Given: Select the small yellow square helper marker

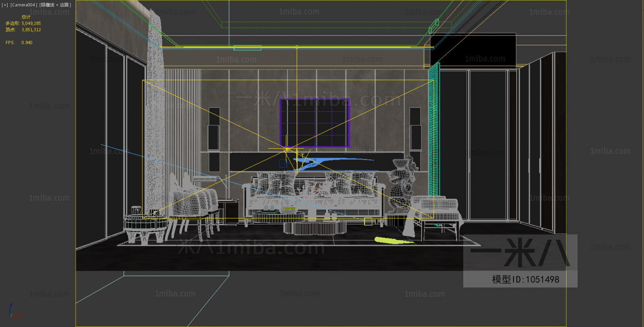Looking at the screenshot, I should pyautogui.click(x=368, y=222).
